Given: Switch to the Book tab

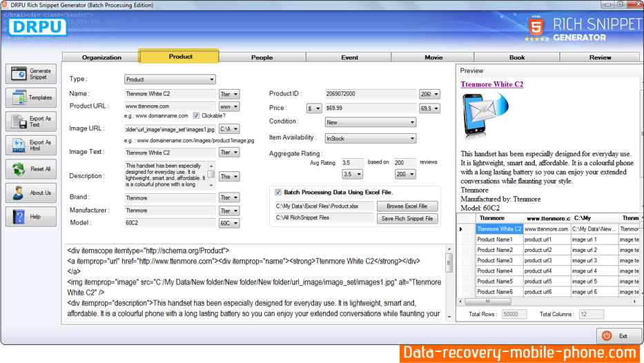Looking at the screenshot, I should 517,57.
